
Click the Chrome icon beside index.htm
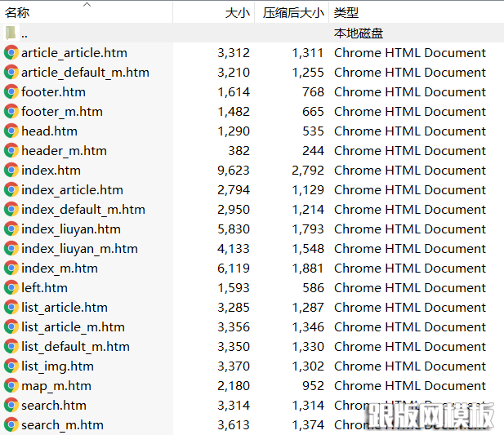pyautogui.click(x=11, y=170)
